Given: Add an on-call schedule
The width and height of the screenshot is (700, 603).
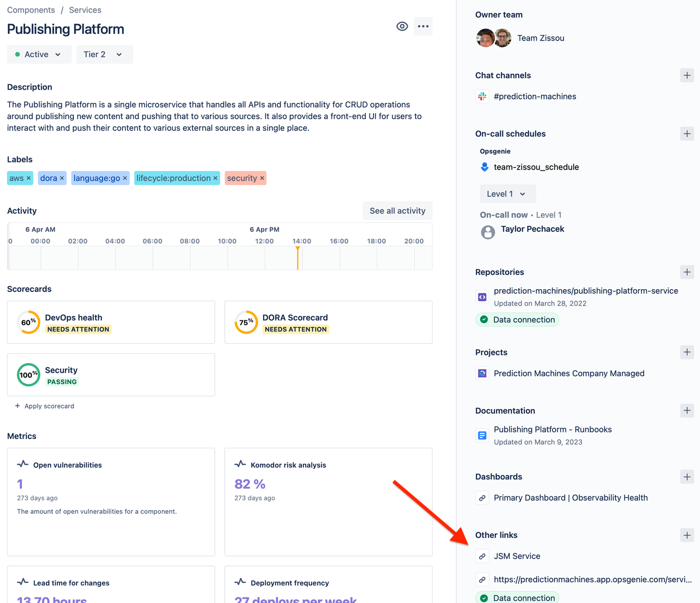Looking at the screenshot, I should [687, 134].
